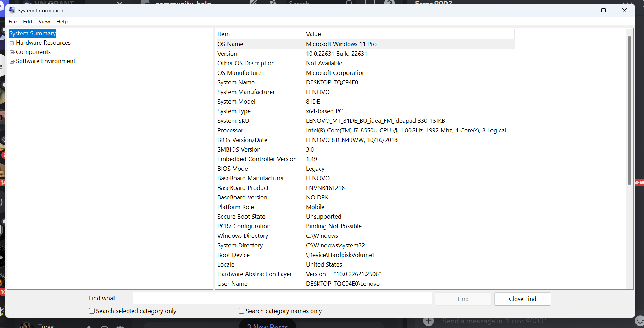Select the Software Environment category label
Viewport: 644px width, 328px height.
(x=46, y=61)
